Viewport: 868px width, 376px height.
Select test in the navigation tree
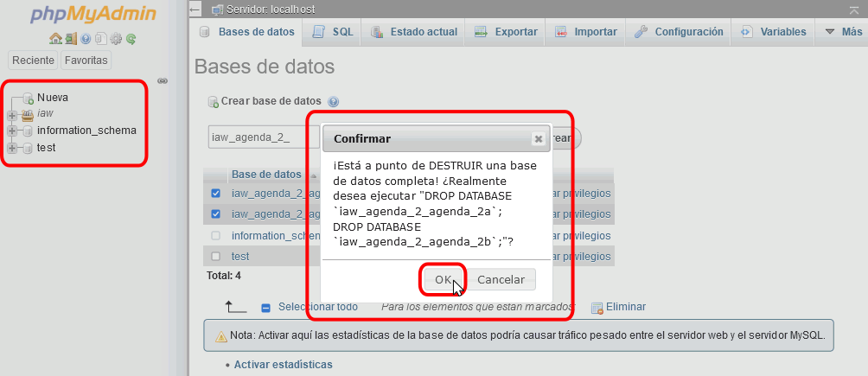[x=47, y=148]
